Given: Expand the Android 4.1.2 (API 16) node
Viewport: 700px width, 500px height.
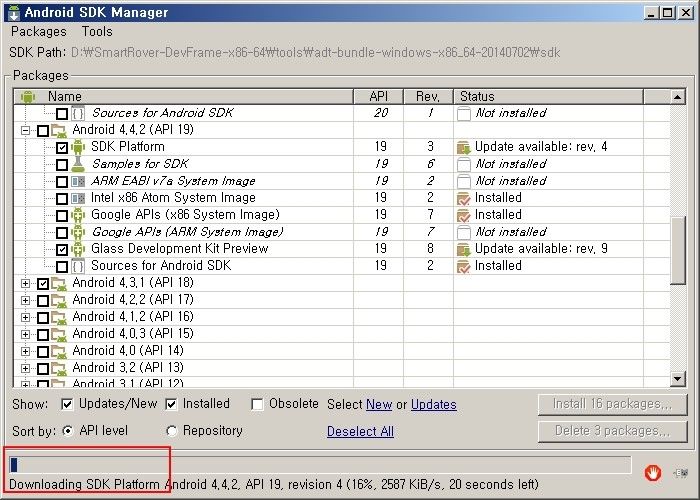Looking at the screenshot, I should point(25,317).
